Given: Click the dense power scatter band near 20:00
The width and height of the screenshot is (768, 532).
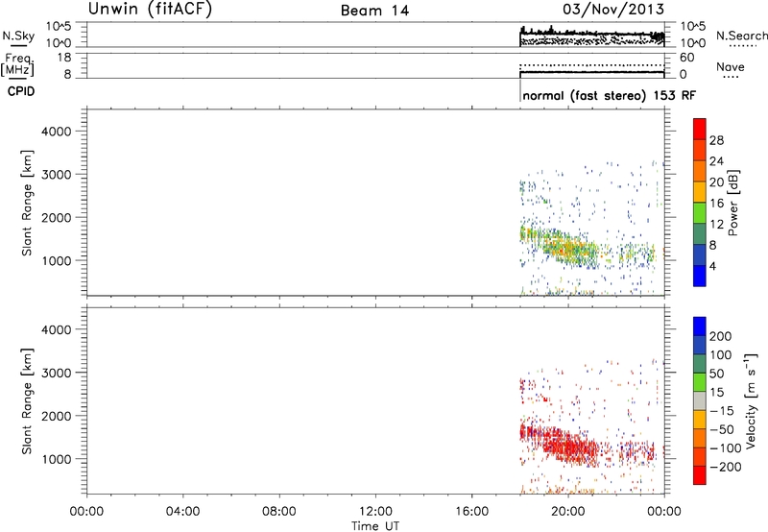Looking at the screenshot, I should 568,248.
